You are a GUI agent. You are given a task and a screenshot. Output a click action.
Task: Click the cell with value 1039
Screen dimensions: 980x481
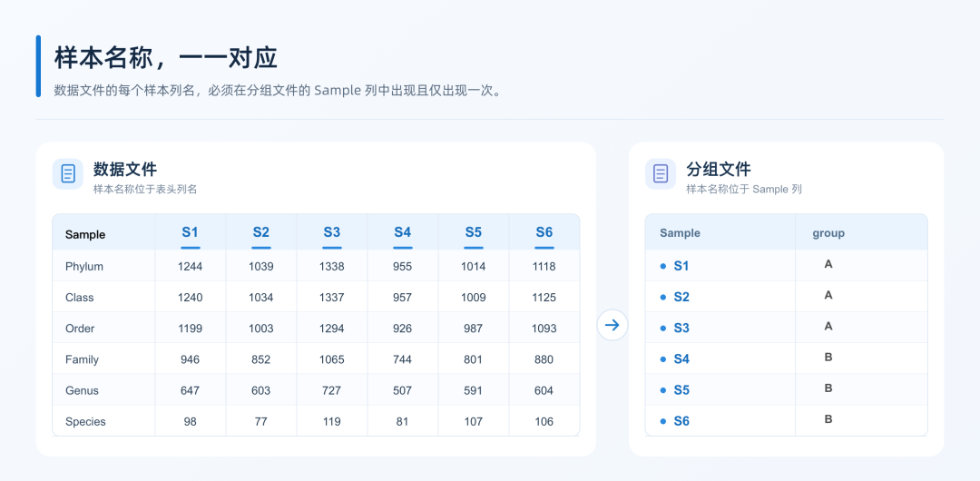(x=261, y=267)
